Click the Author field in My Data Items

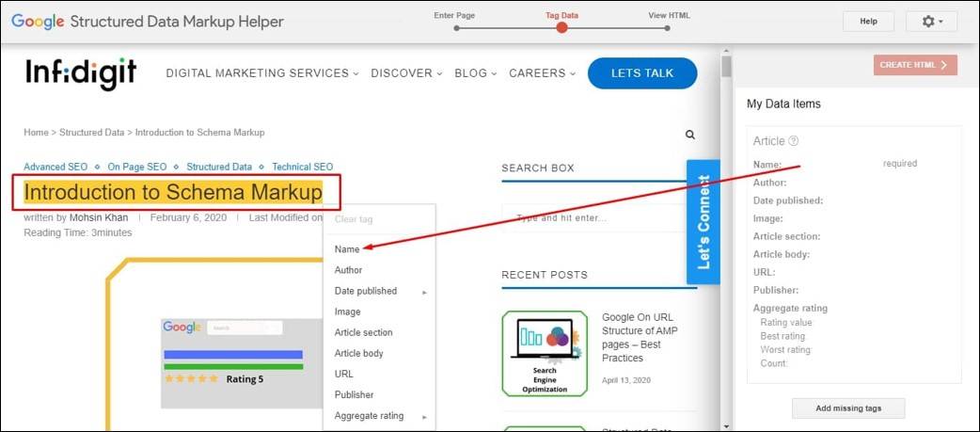[770, 183]
